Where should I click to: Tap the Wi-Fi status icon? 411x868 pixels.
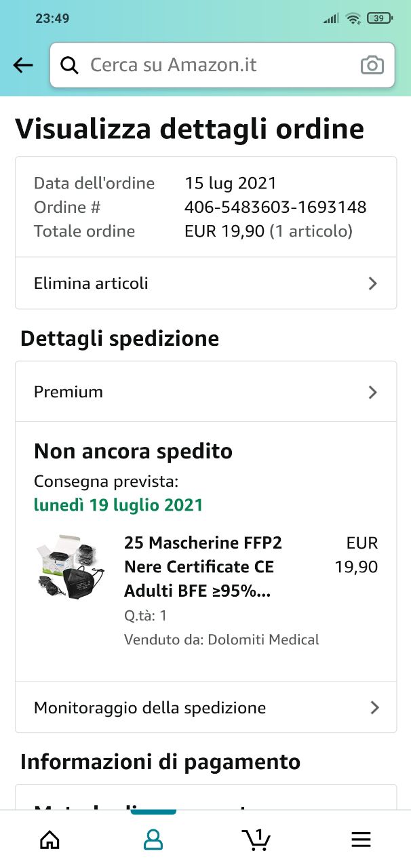[x=353, y=18]
